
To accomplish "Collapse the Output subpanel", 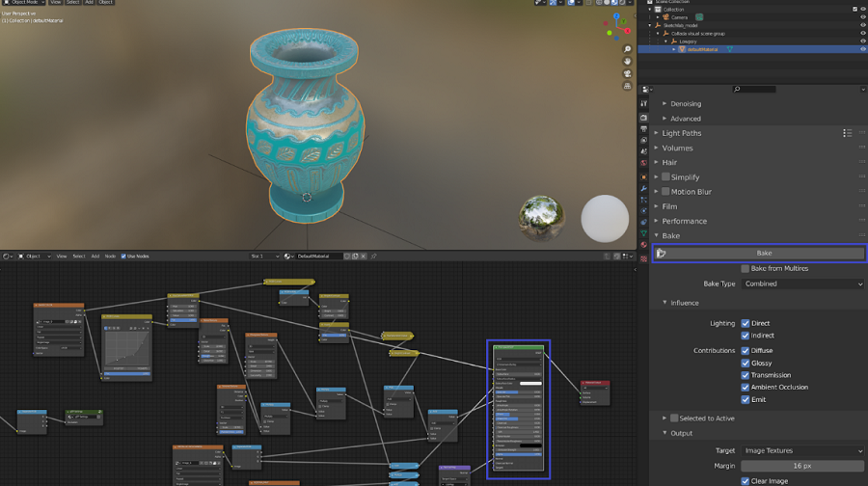I will pyautogui.click(x=665, y=433).
